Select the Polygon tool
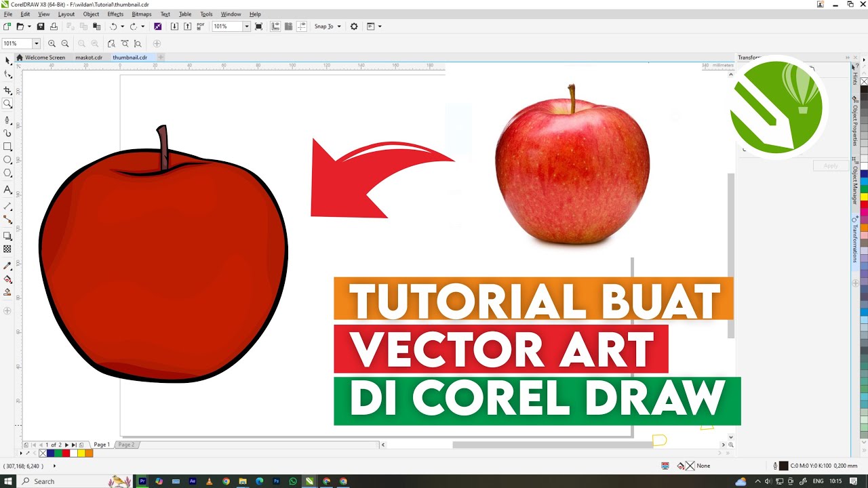The image size is (868, 488). [7, 174]
